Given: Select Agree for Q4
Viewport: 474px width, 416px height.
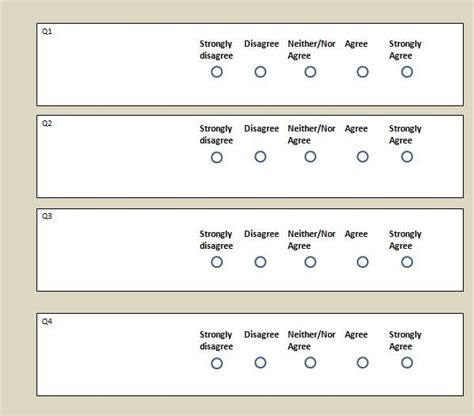Looking at the screenshot, I should 363,363.
